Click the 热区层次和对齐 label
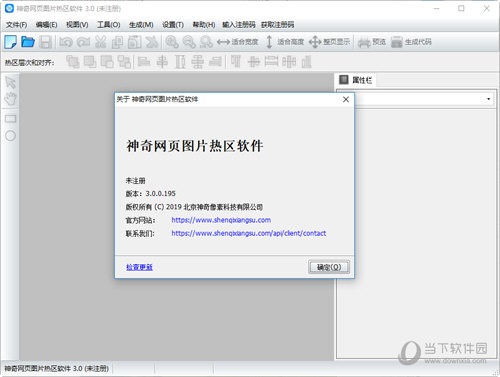Screen dimensions: 500x377 (30, 62)
